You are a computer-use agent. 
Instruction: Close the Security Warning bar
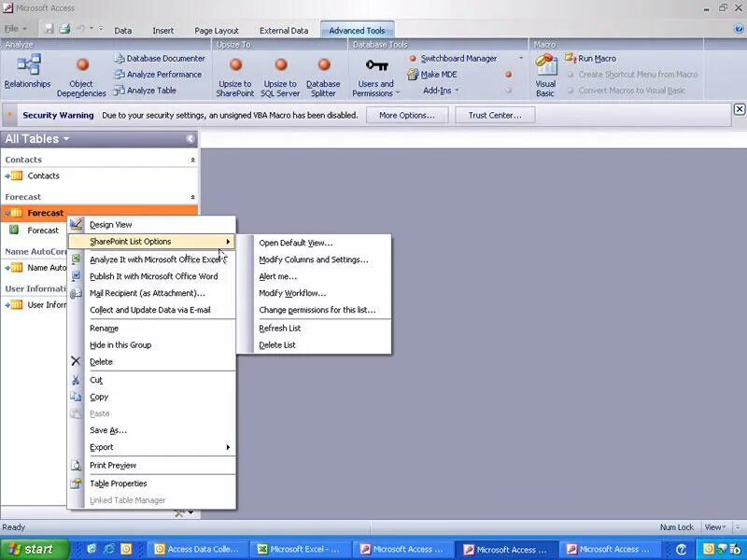tap(739, 109)
